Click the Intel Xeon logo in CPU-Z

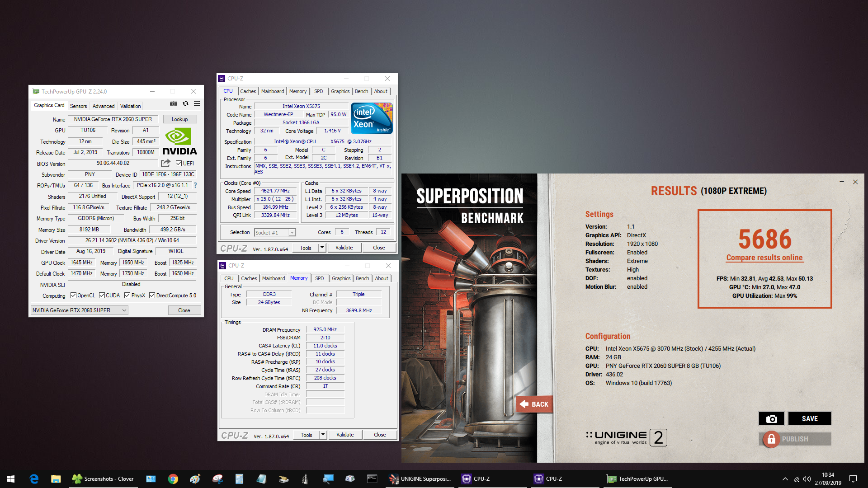coord(372,118)
